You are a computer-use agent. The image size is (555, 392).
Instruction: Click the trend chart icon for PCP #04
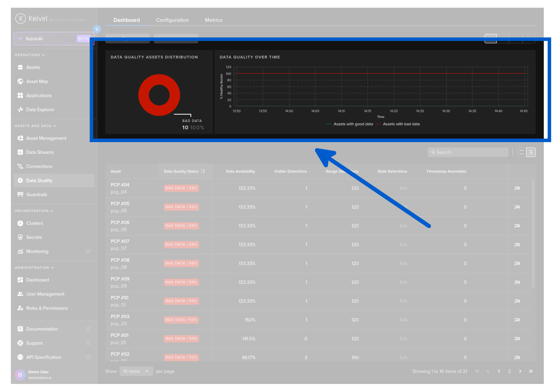(x=517, y=188)
